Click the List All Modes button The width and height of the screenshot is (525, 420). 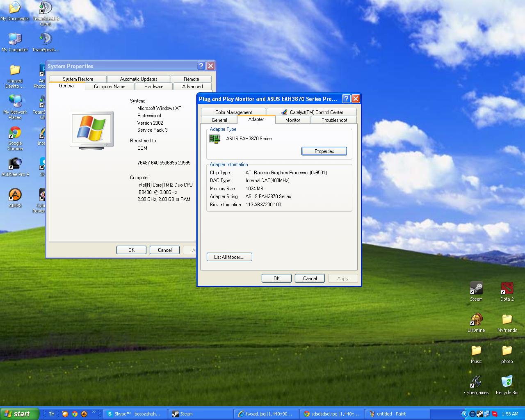229,257
